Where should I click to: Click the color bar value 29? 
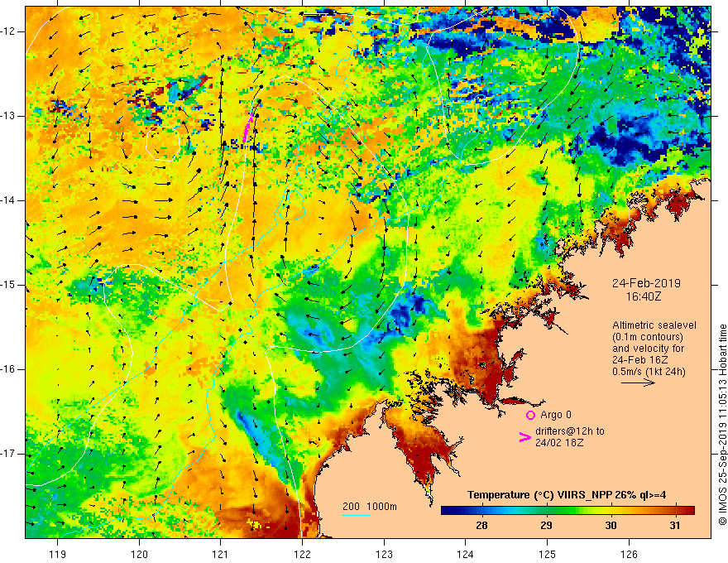(546, 526)
